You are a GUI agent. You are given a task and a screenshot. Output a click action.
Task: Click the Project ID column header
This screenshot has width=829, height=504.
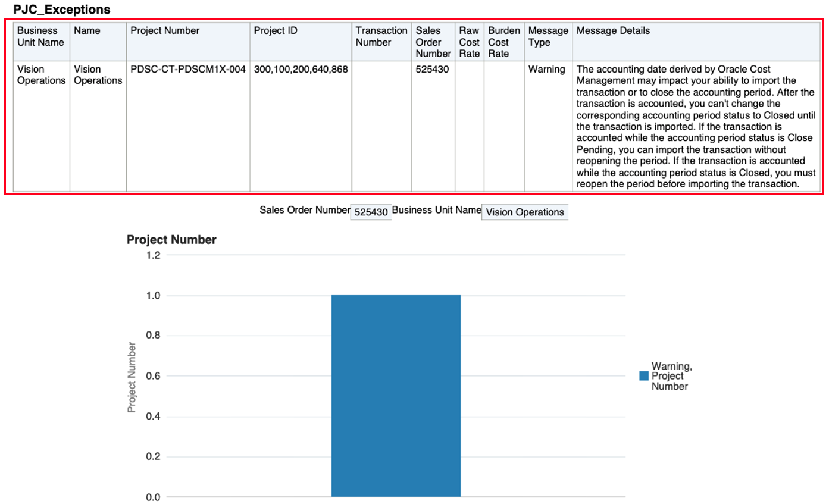coord(301,41)
